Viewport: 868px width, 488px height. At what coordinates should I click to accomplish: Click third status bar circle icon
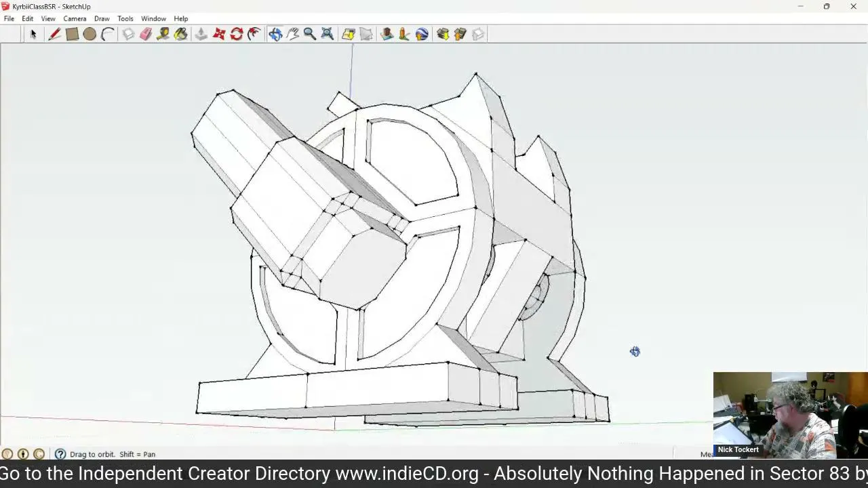39,454
